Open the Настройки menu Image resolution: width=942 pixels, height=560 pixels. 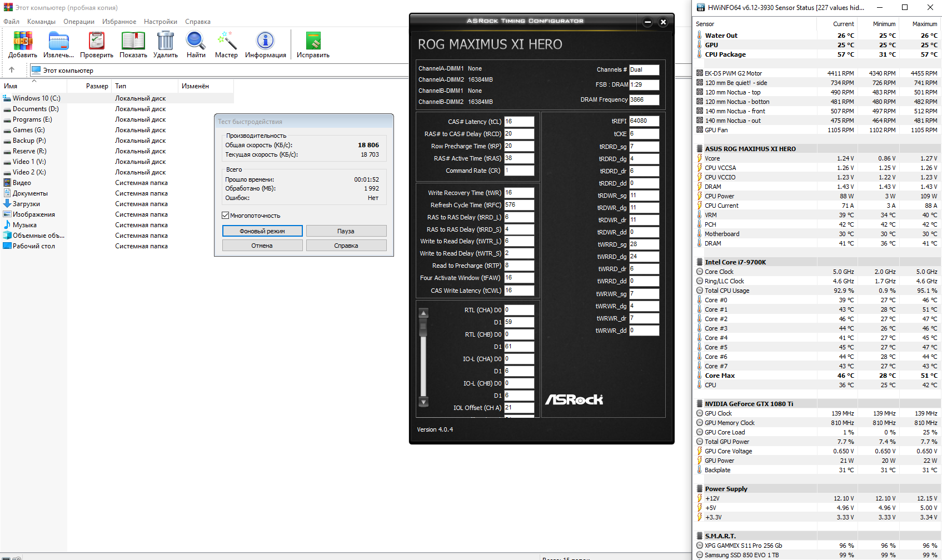click(x=161, y=22)
